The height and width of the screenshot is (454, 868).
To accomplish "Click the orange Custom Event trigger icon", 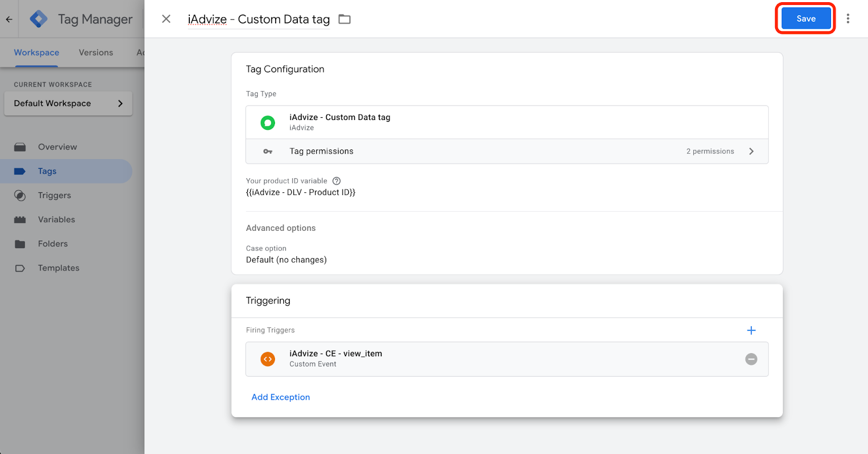I will tap(267, 359).
